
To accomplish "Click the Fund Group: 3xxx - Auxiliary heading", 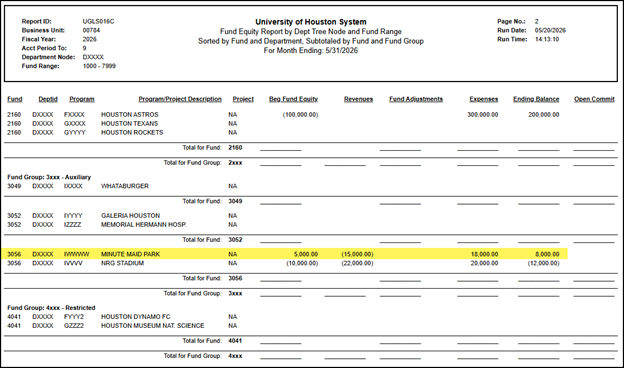I will tap(49, 177).
